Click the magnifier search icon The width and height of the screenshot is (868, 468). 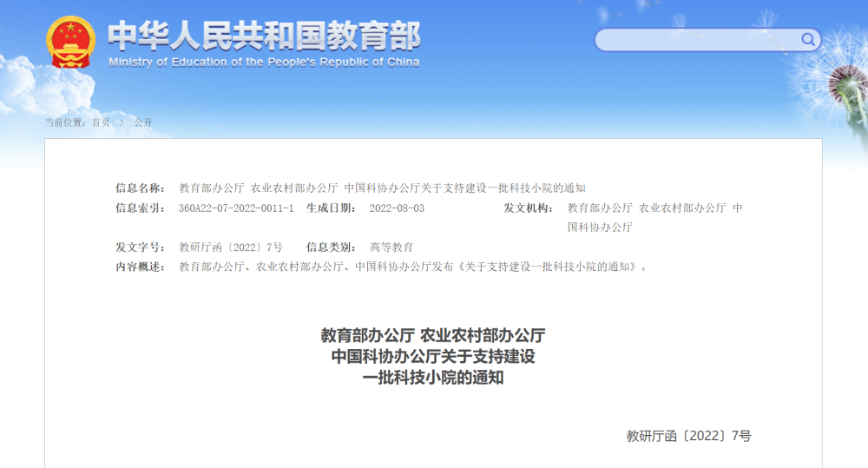[x=808, y=40]
